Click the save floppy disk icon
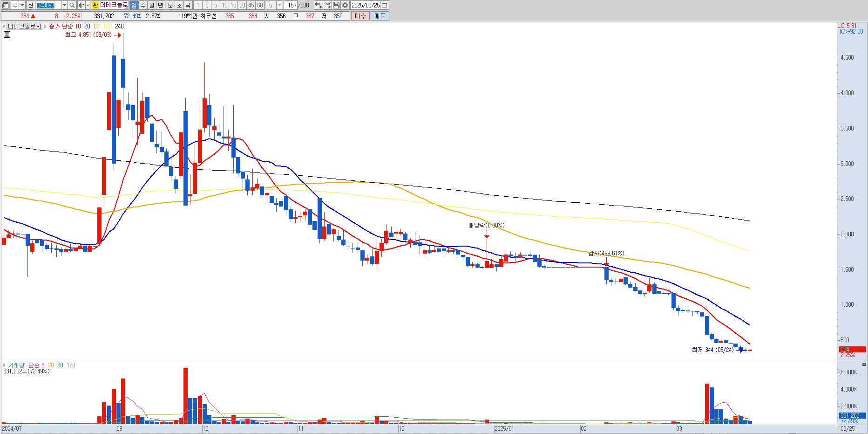This screenshot has width=868, height=434. pyautogui.click(x=336, y=5)
